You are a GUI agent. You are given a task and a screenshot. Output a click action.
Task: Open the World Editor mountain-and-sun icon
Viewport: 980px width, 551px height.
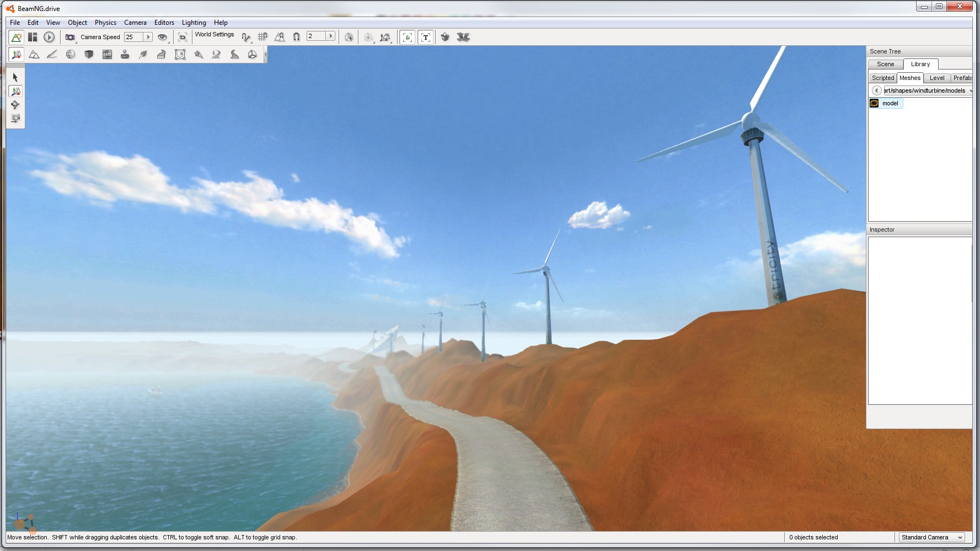coord(17,37)
